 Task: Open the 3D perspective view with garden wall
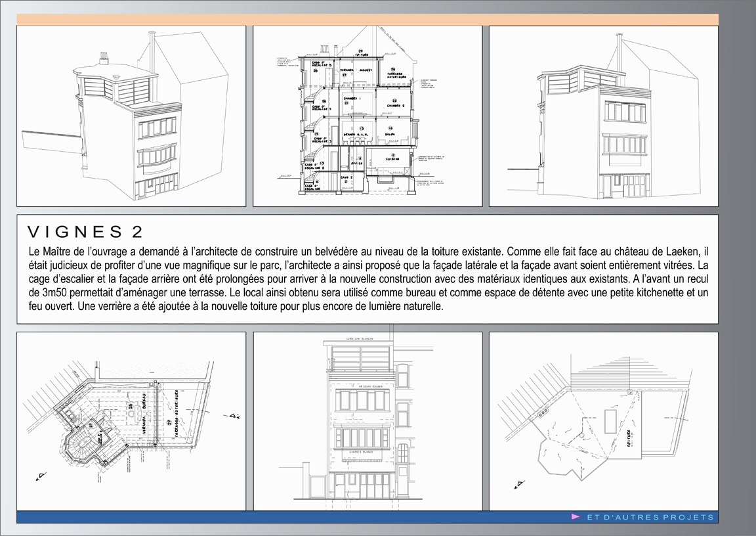(x=131, y=116)
